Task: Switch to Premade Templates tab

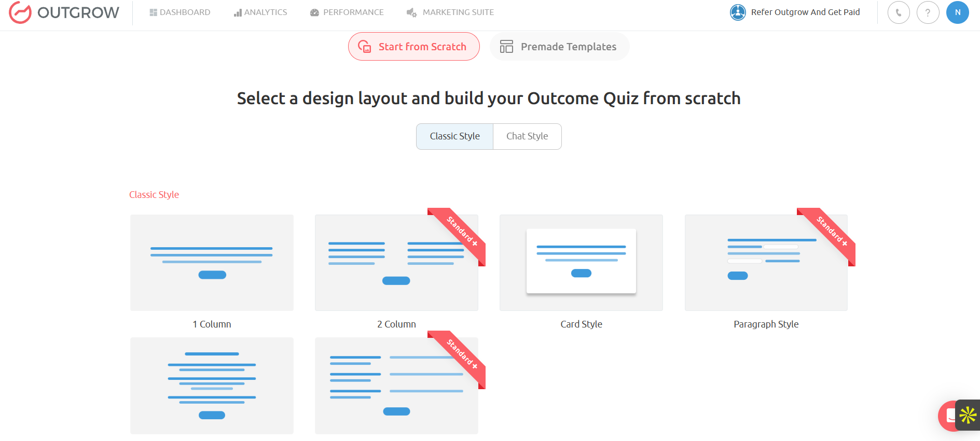Action: click(559, 47)
